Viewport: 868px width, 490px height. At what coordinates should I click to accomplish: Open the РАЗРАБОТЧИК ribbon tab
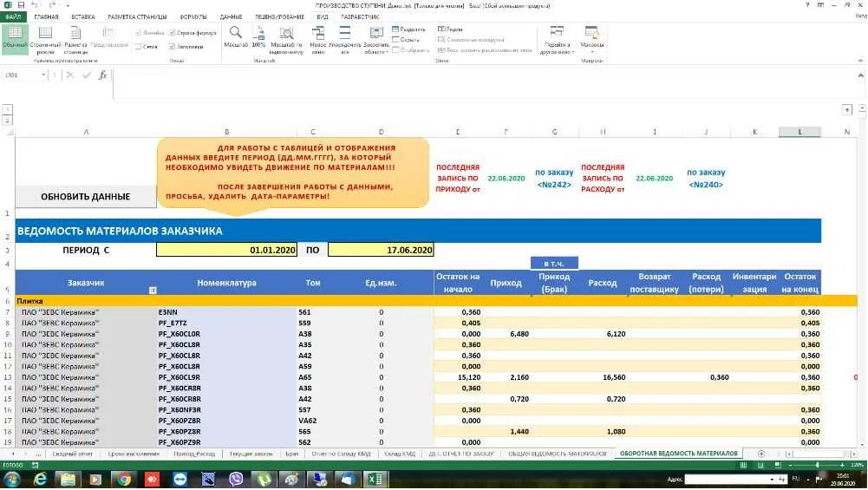point(360,17)
